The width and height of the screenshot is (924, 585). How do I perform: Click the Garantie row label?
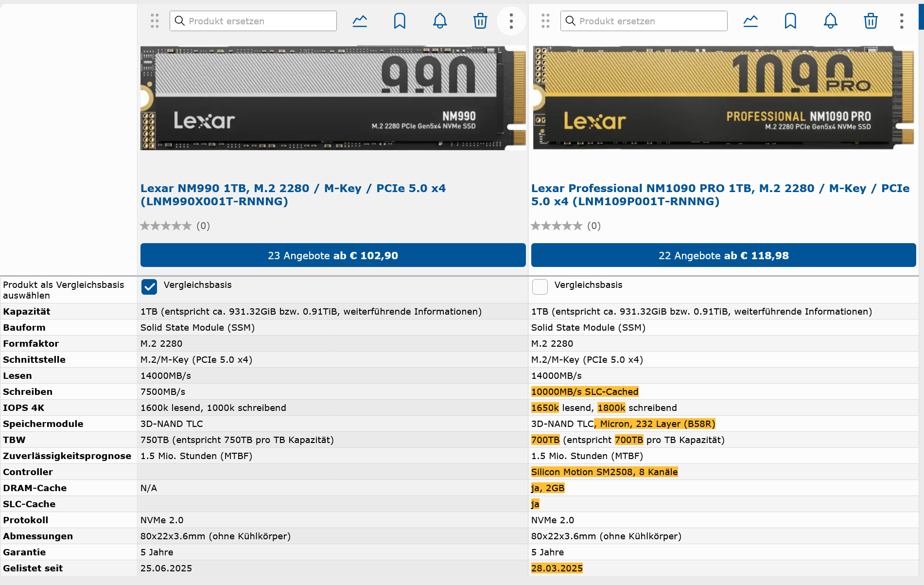(x=24, y=552)
